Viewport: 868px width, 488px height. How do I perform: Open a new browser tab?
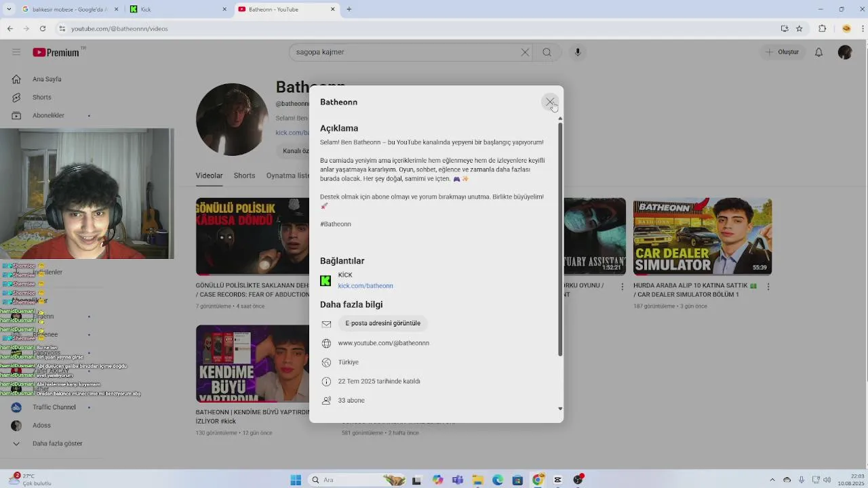[x=349, y=9]
